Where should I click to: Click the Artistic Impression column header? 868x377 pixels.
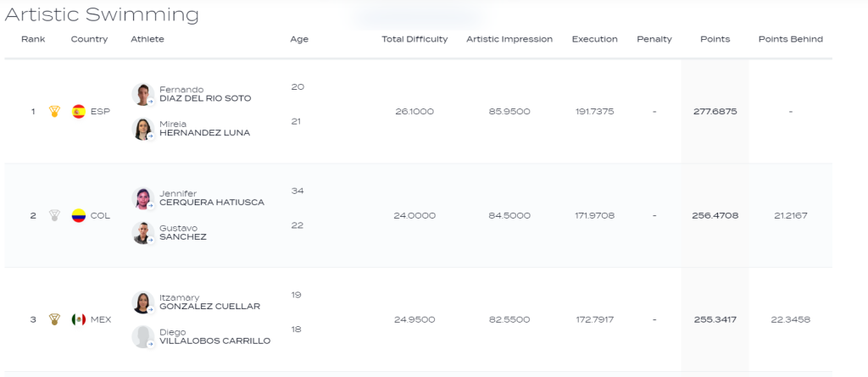(x=509, y=39)
